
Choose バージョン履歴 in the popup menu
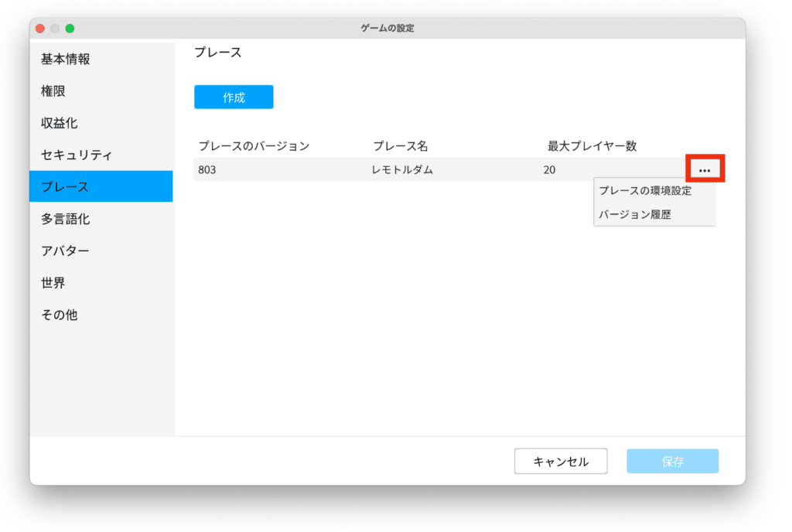(x=634, y=214)
